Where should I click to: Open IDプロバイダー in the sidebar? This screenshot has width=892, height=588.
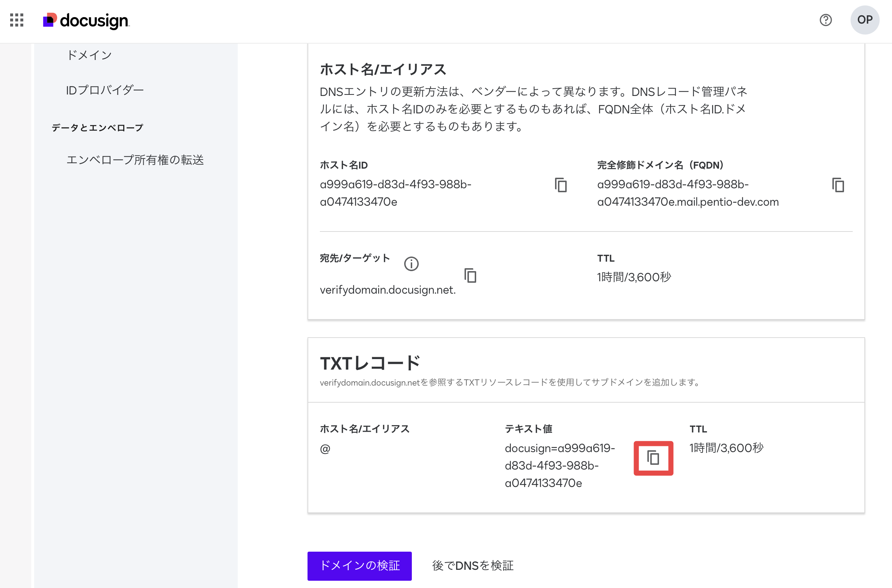[x=105, y=90]
